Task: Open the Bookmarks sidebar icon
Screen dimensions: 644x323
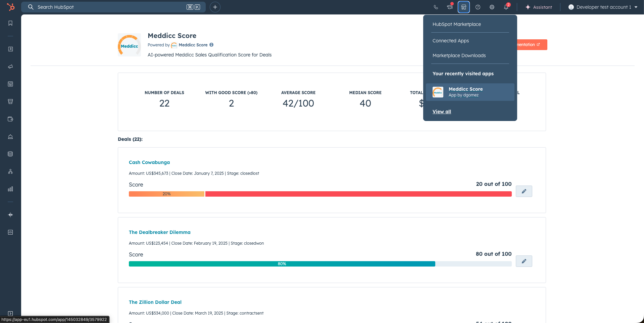Action: (x=10, y=23)
